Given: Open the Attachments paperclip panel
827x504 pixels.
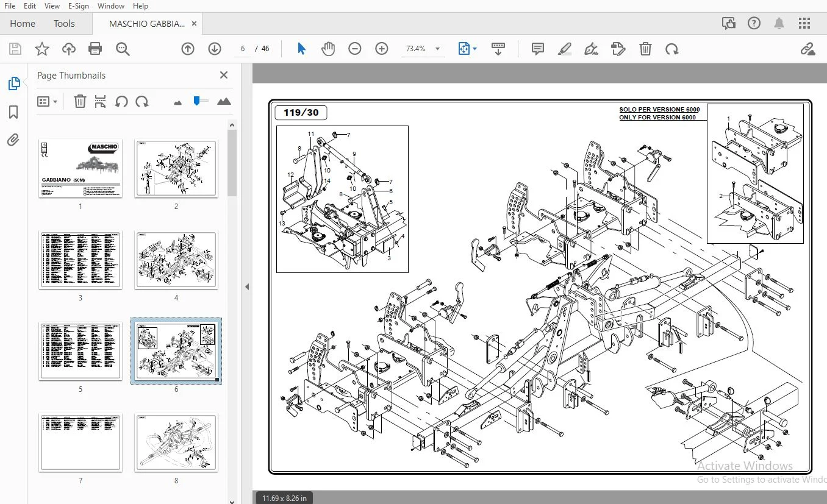Looking at the screenshot, I should pyautogui.click(x=13, y=140).
